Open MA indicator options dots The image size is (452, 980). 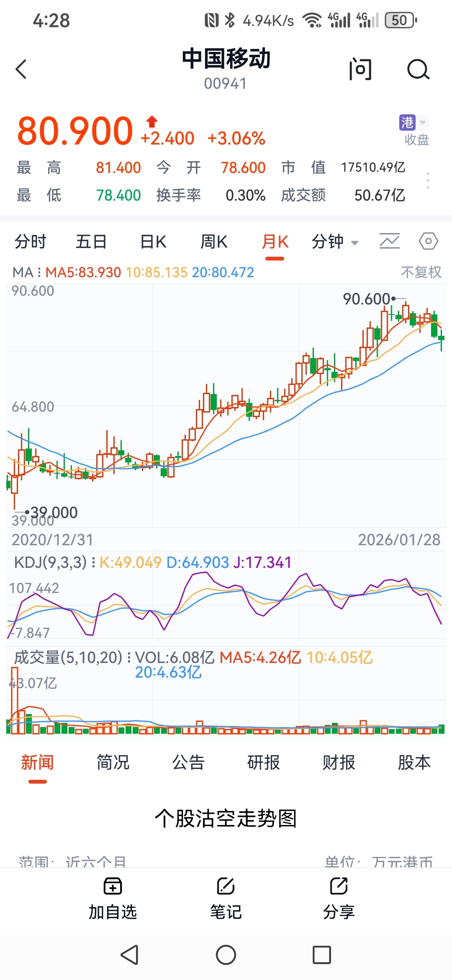(x=39, y=272)
